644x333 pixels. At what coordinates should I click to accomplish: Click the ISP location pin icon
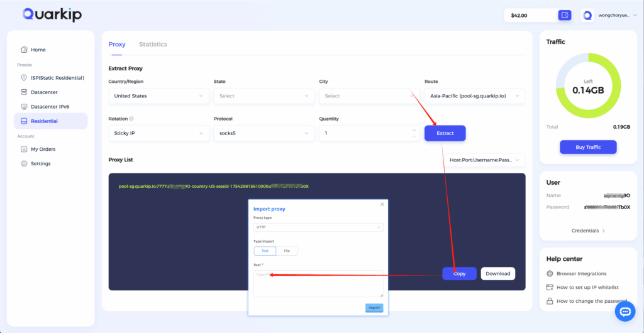click(24, 77)
